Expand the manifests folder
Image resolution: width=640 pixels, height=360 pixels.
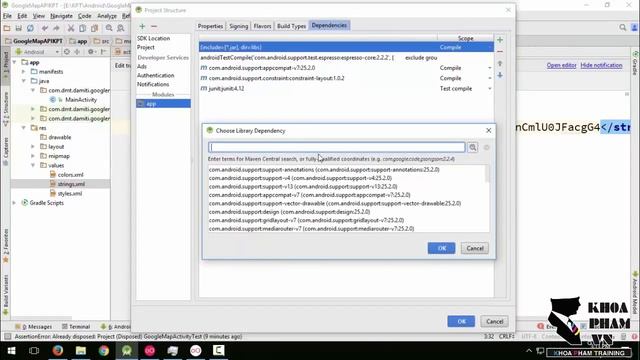pyautogui.click(x=24, y=72)
